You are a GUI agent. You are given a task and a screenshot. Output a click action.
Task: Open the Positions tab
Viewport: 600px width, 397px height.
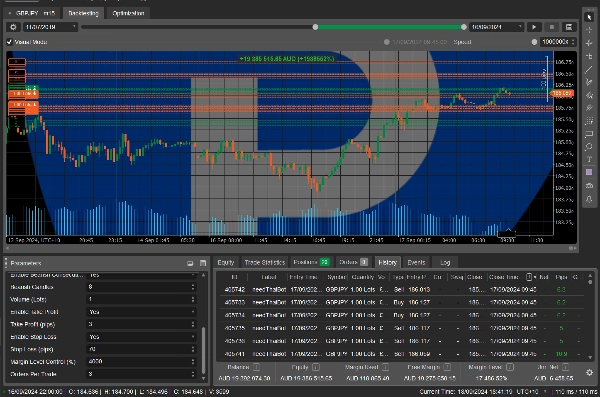pyautogui.click(x=311, y=262)
